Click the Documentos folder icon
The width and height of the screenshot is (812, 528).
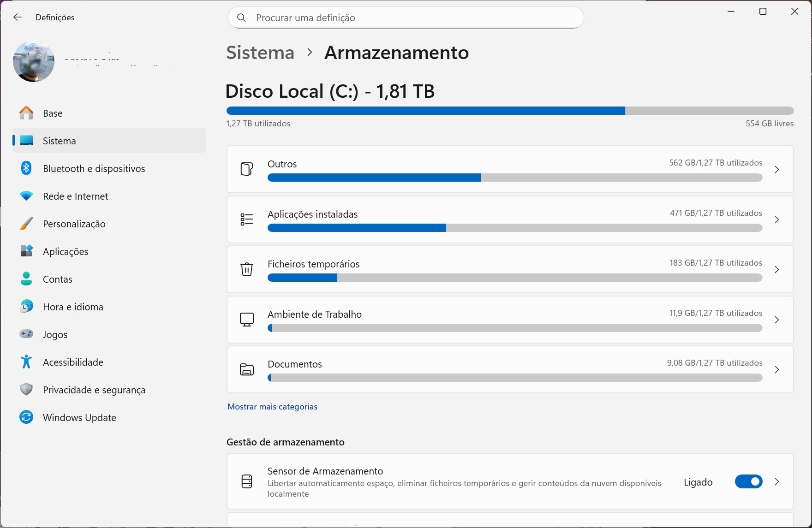click(x=247, y=369)
